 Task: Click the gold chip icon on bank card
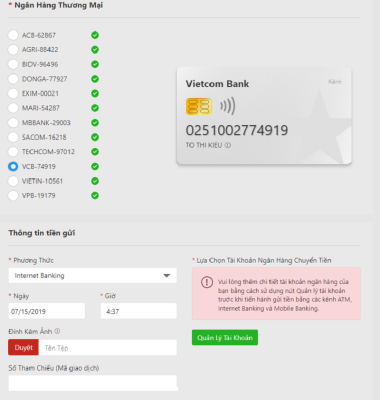coord(199,107)
